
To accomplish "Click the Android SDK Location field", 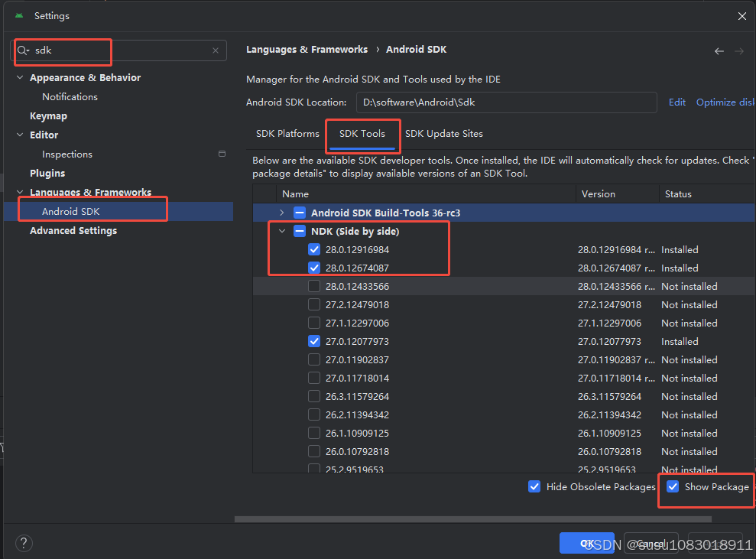I will pos(505,102).
